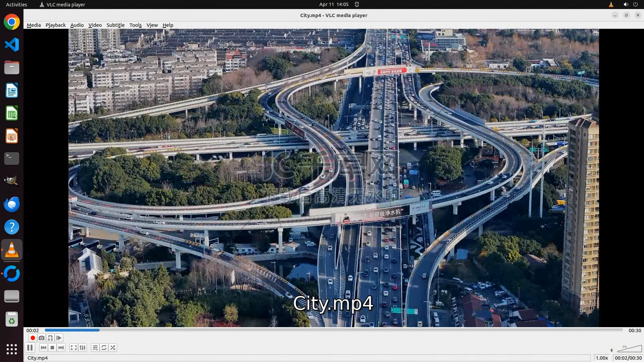Viewport: 644px width, 362px height.
Task: Take a video snapshot with camera icon
Action: click(x=42, y=338)
